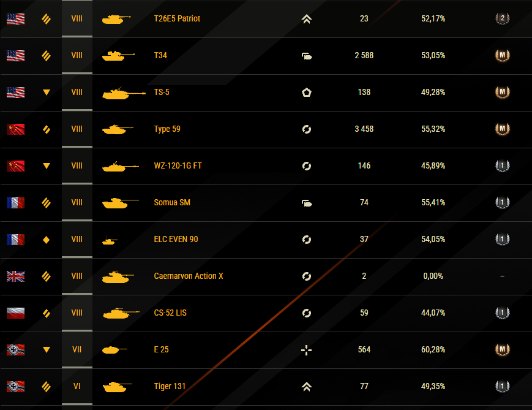Image resolution: width=532 pixels, height=410 pixels.
Task: Select the Tiger 131 tier VI cell
Action: point(77,386)
